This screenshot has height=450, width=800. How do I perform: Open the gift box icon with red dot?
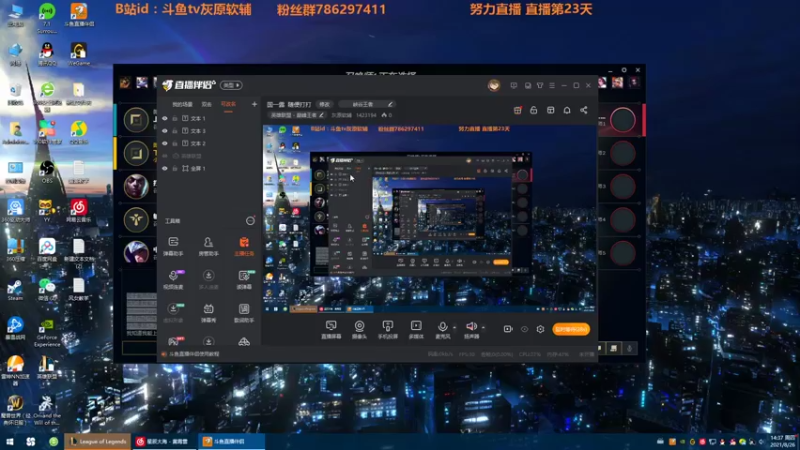click(517, 110)
